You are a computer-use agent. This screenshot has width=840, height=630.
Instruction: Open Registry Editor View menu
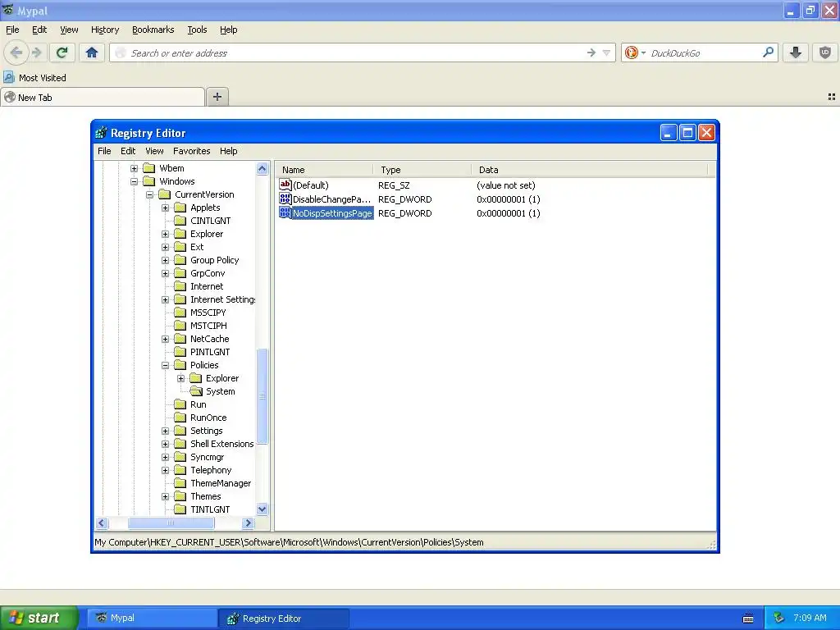154,151
